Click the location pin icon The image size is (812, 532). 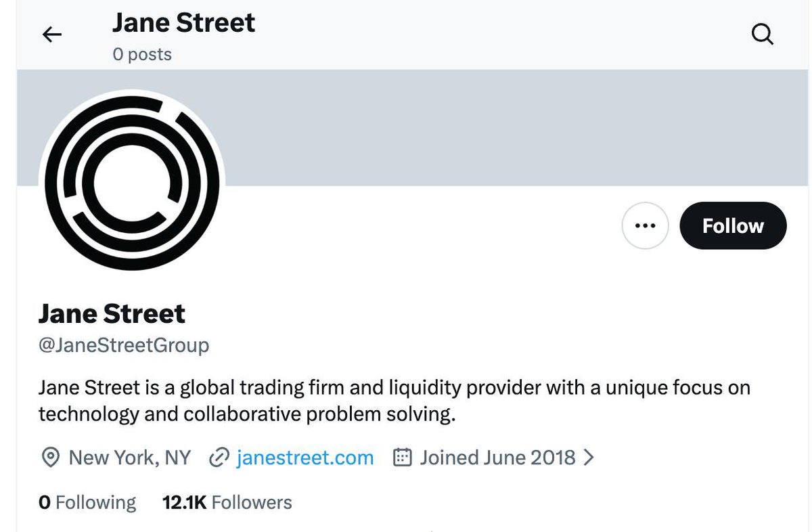[x=49, y=458]
